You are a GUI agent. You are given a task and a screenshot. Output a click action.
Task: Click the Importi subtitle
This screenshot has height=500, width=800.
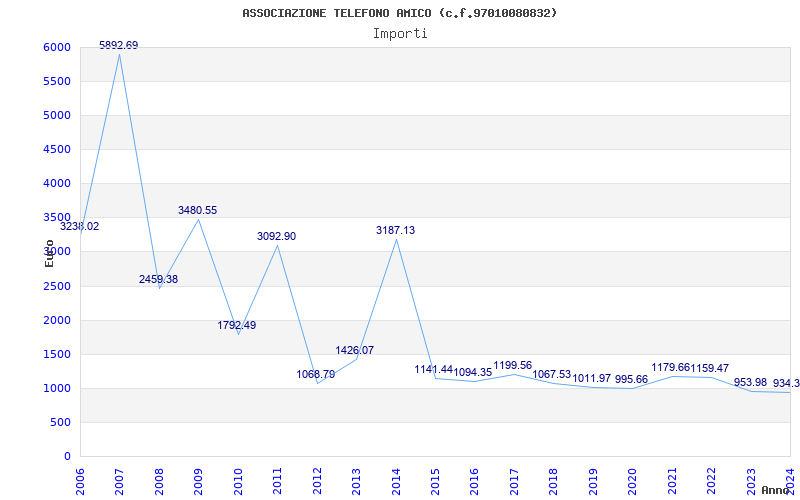click(x=400, y=34)
